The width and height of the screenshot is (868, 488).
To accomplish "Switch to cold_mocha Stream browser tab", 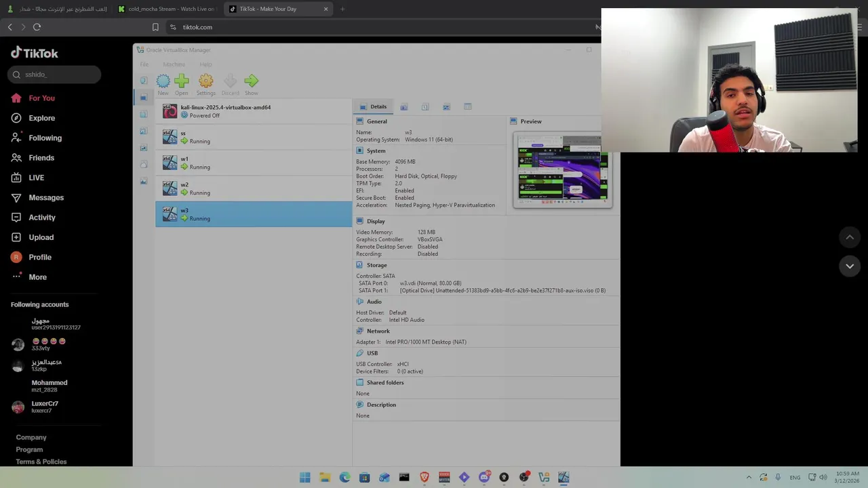I will tap(166, 9).
